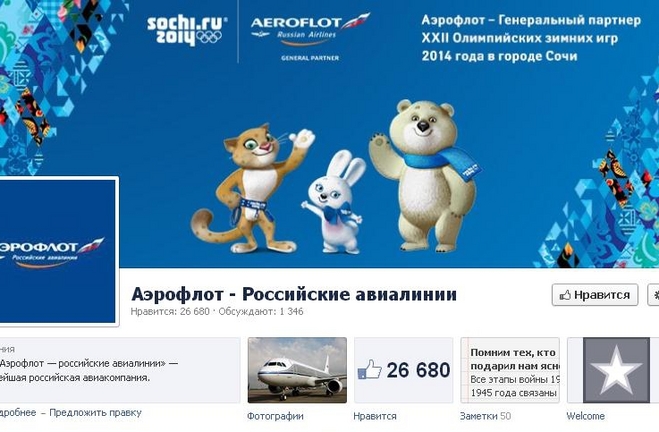Click the Welcome label link

585,416
